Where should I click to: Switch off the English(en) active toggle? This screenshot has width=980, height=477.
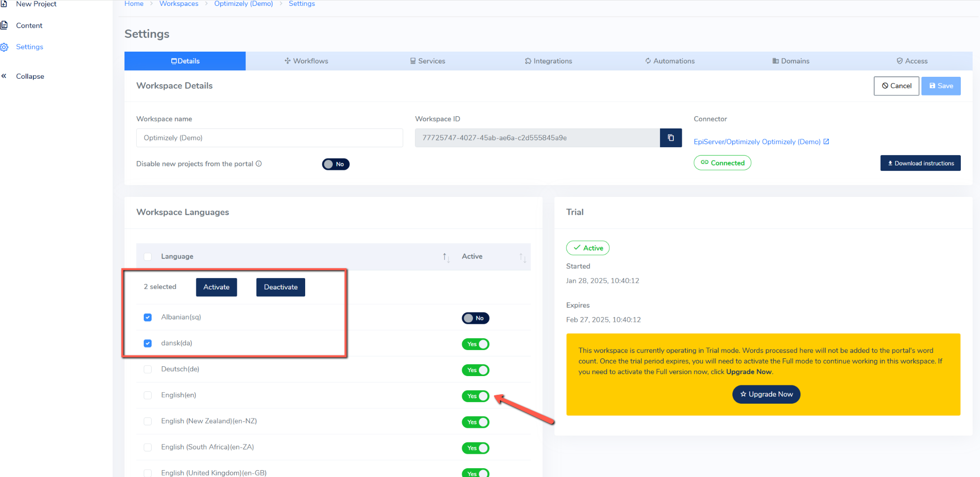pos(475,396)
